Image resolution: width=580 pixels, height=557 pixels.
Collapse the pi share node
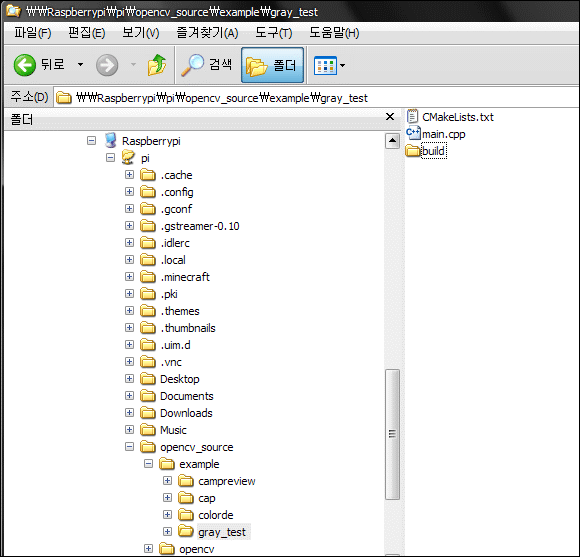pos(110,158)
